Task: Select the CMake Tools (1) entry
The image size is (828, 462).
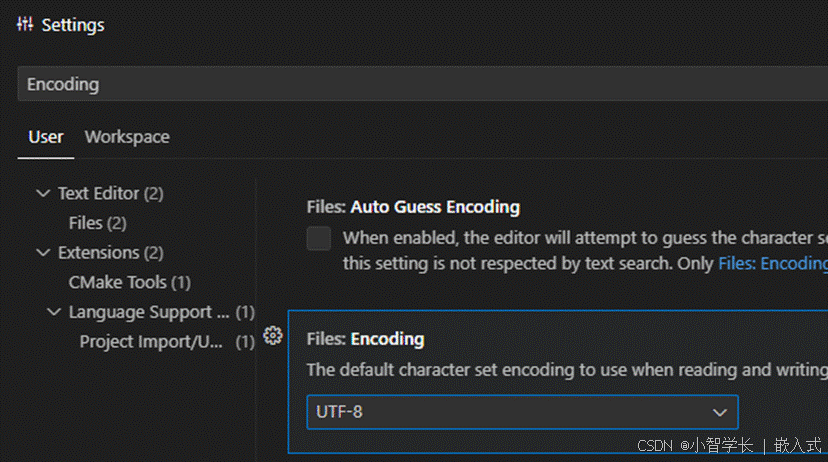Action: coord(129,283)
